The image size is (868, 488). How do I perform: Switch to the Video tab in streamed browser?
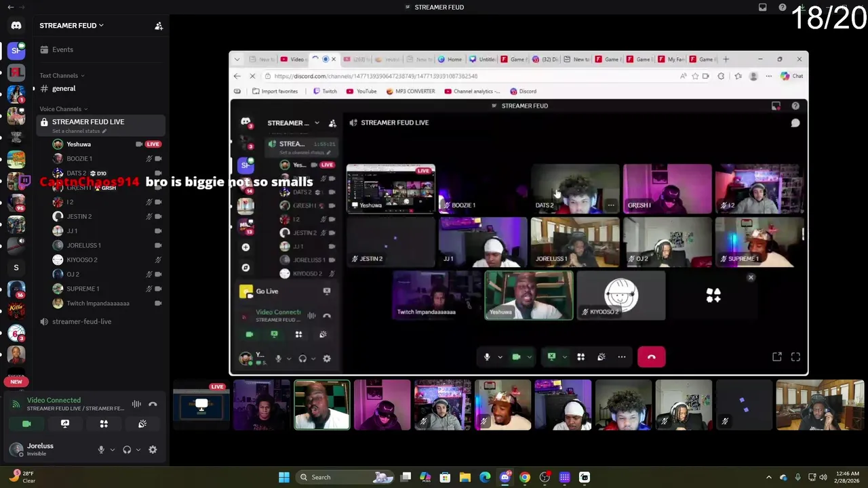pos(292,59)
